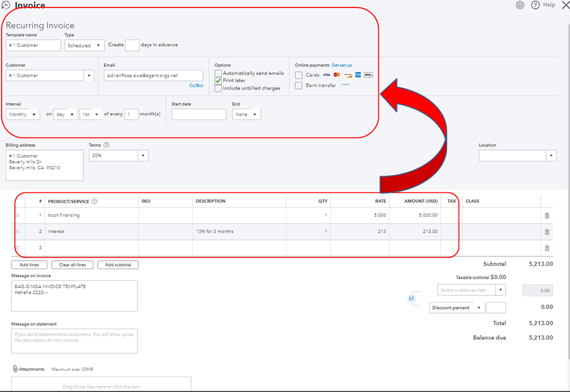Image resolution: width=570 pixels, height=392 pixels.
Task: Open the Type dropdown set to Scheduled
Action: (84, 46)
